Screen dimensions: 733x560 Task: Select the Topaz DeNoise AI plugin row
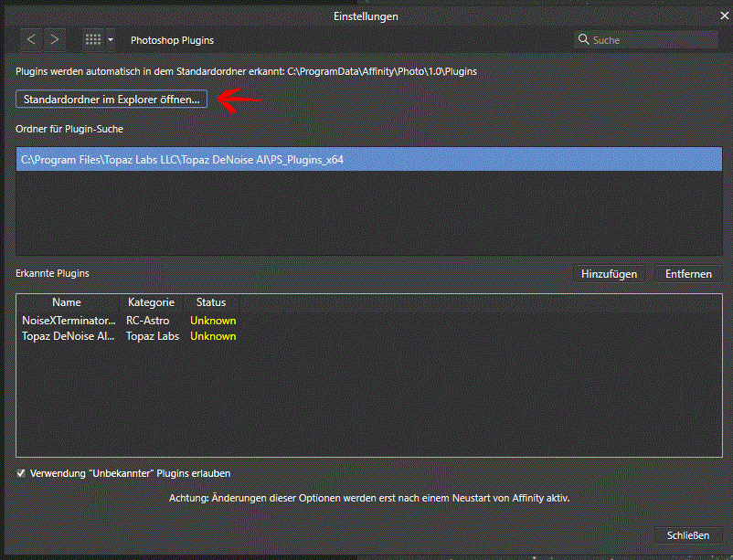[x=369, y=336]
